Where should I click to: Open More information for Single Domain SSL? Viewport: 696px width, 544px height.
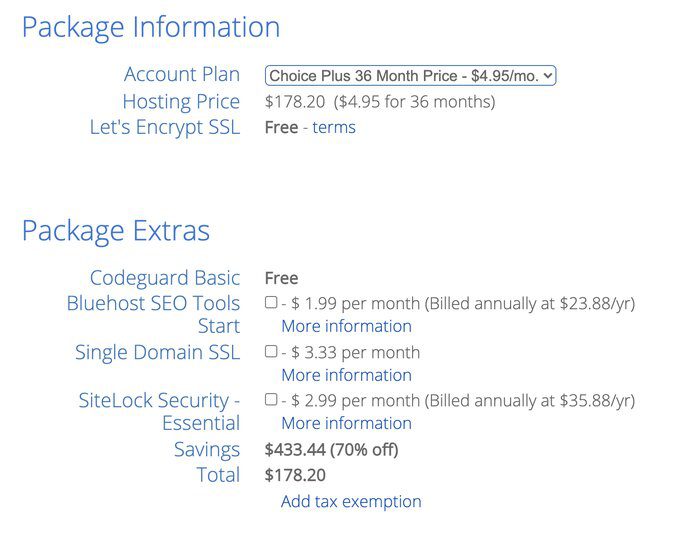point(346,375)
